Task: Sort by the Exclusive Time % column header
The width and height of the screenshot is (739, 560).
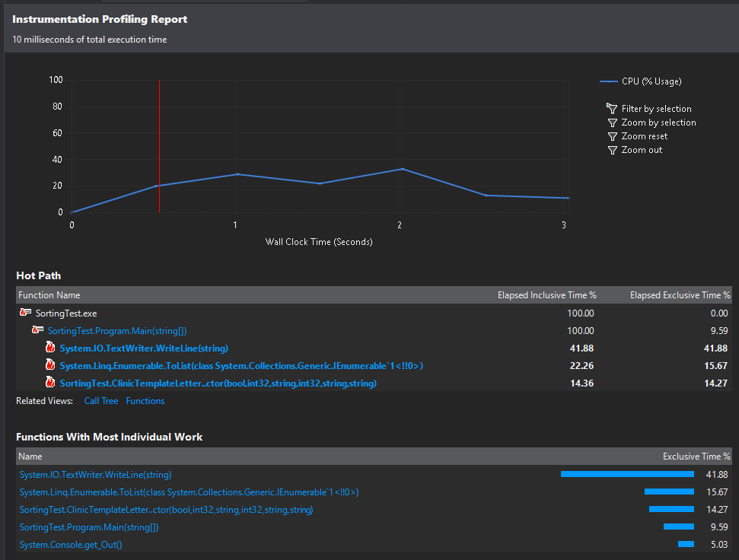Action: click(696, 456)
